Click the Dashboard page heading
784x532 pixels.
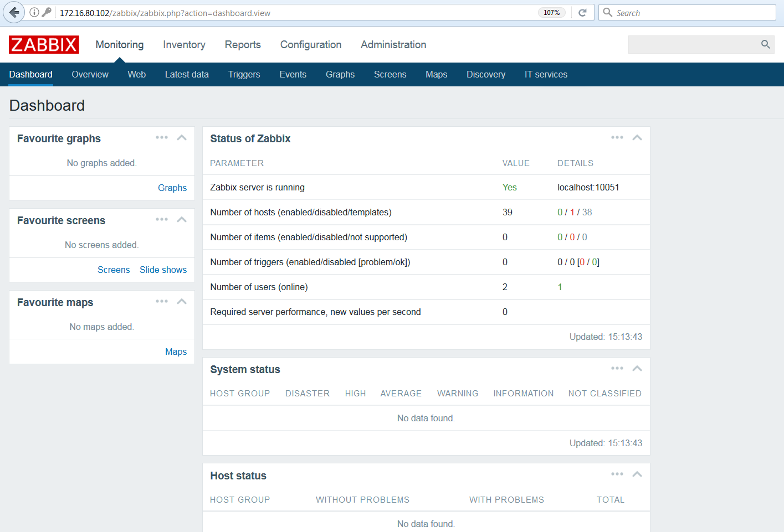pos(47,105)
